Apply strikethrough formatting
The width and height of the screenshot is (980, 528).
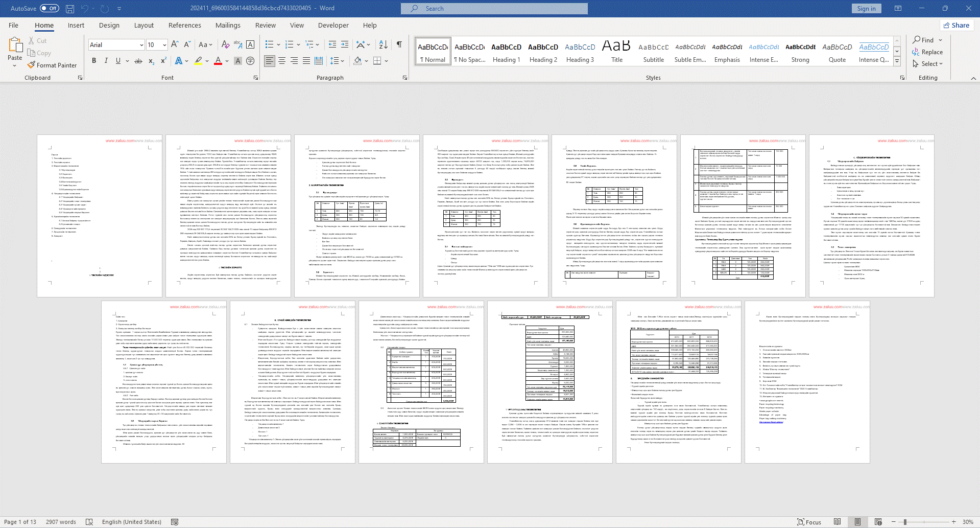coord(138,61)
